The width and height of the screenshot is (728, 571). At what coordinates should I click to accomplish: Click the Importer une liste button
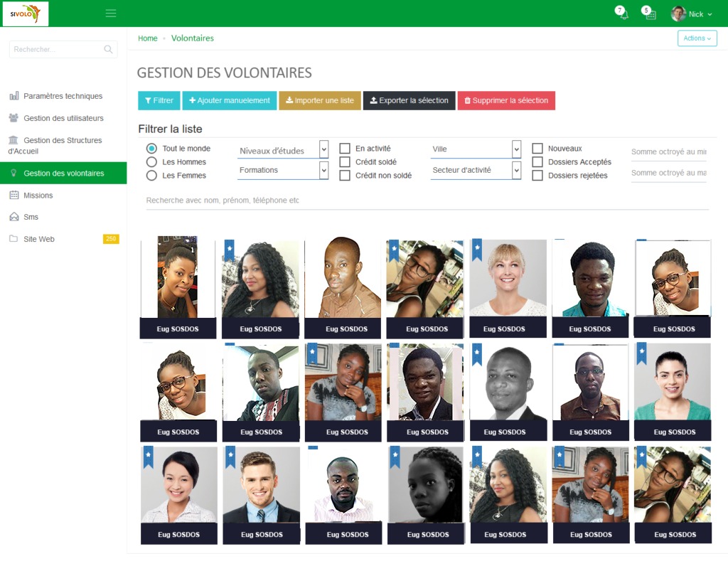coord(320,100)
